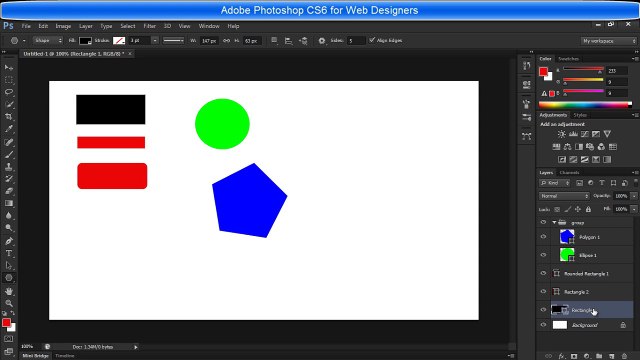Image resolution: width=640 pixels, height=360 pixels.
Task: Select the Zoom tool in toolbox
Action: coord(9,303)
